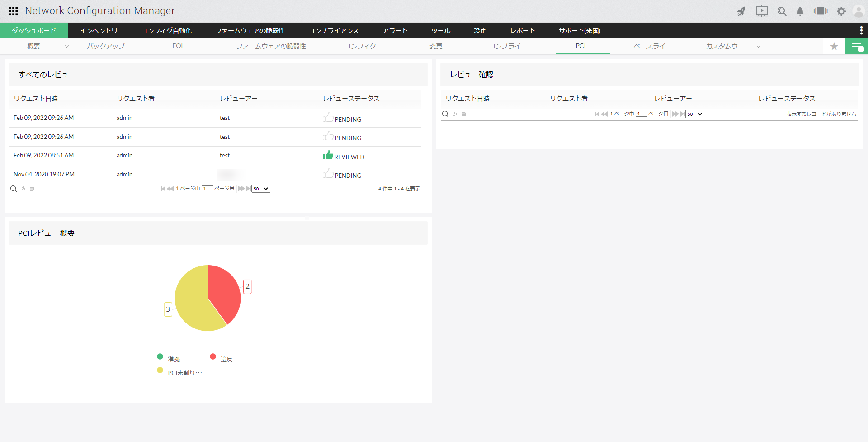Open the ツール main tab
This screenshot has height=442, width=868.
point(441,31)
